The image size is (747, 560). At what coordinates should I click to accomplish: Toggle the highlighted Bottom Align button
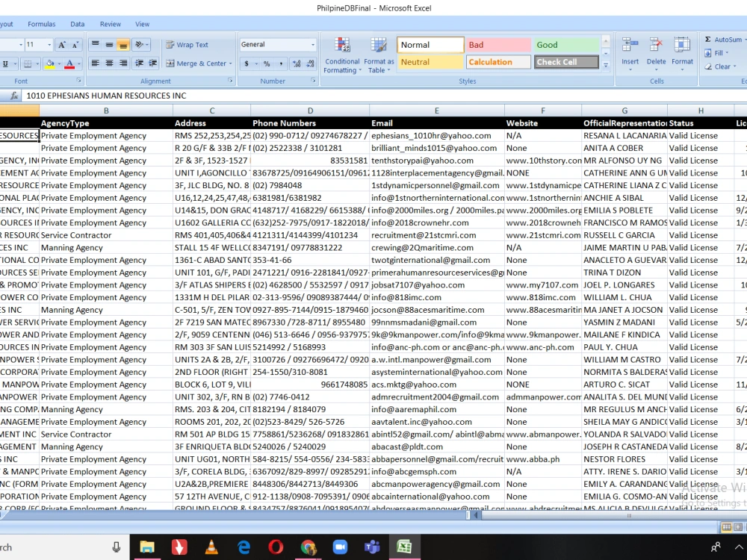(x=123, y=44)
